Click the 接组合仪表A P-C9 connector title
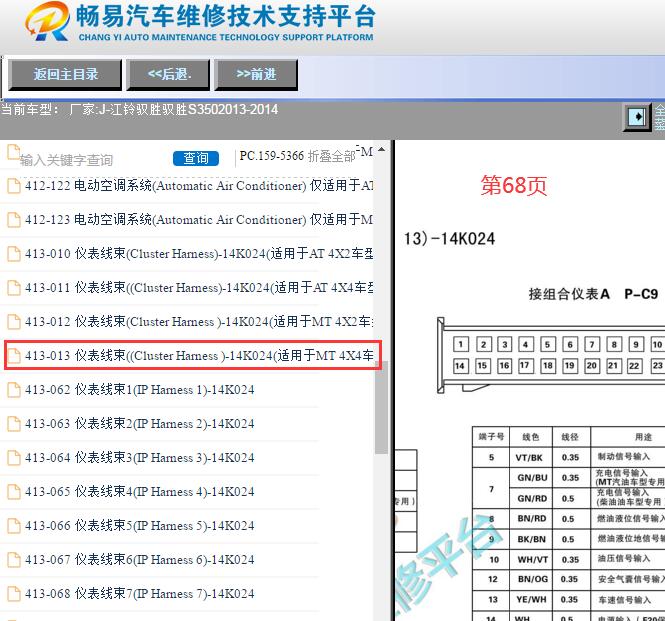This screenshot has height=621, width=665. tap(593, 294)
